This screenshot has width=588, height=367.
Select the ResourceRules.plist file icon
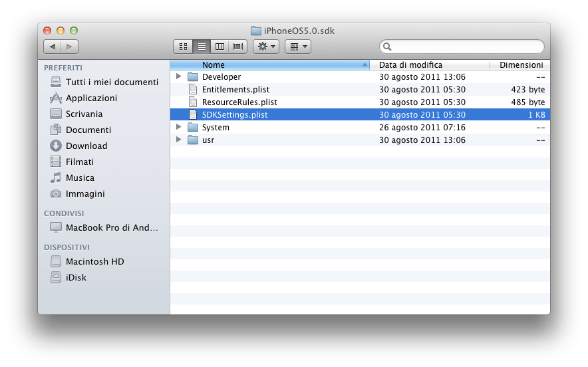click(193, 102)
